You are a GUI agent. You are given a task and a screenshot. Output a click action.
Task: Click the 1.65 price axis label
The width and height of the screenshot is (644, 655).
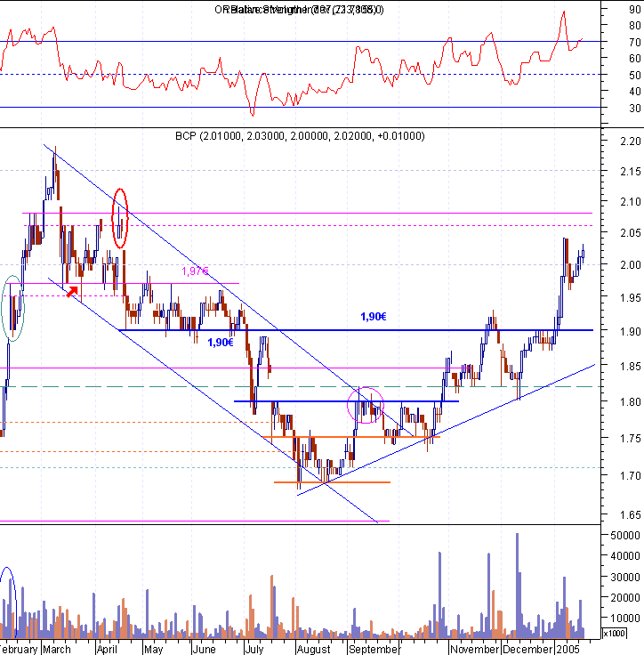pos(631,515)
